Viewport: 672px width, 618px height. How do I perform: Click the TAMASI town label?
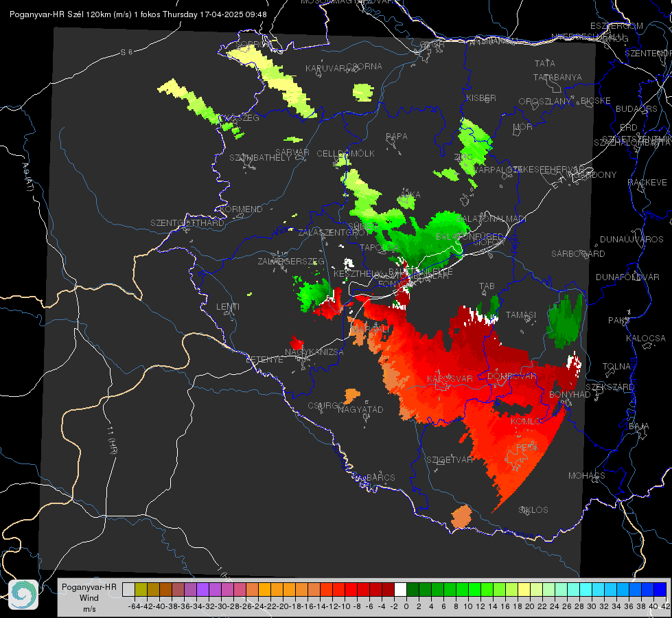click(521, 314)
